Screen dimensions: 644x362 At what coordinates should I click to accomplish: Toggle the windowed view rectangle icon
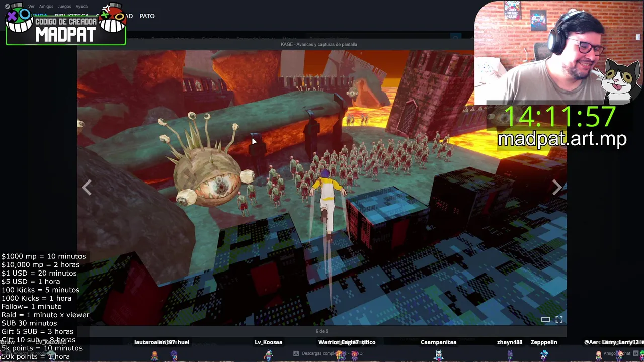545,319
